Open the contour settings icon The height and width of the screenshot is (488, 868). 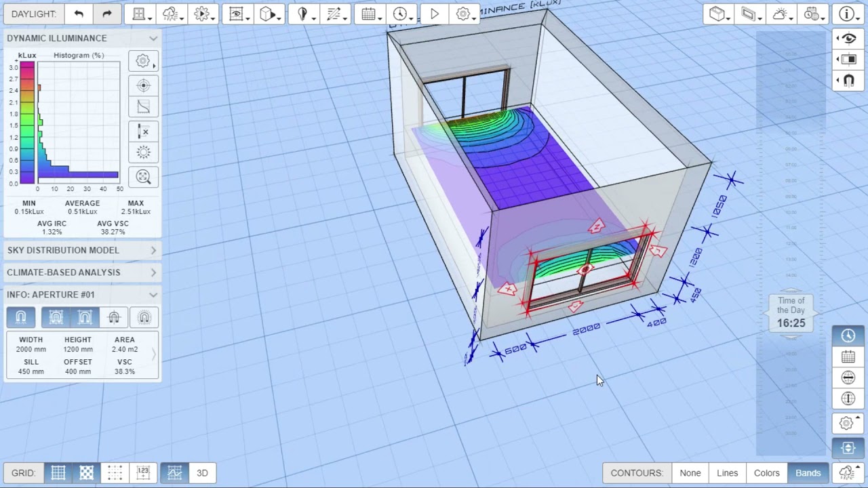(847, 473)
